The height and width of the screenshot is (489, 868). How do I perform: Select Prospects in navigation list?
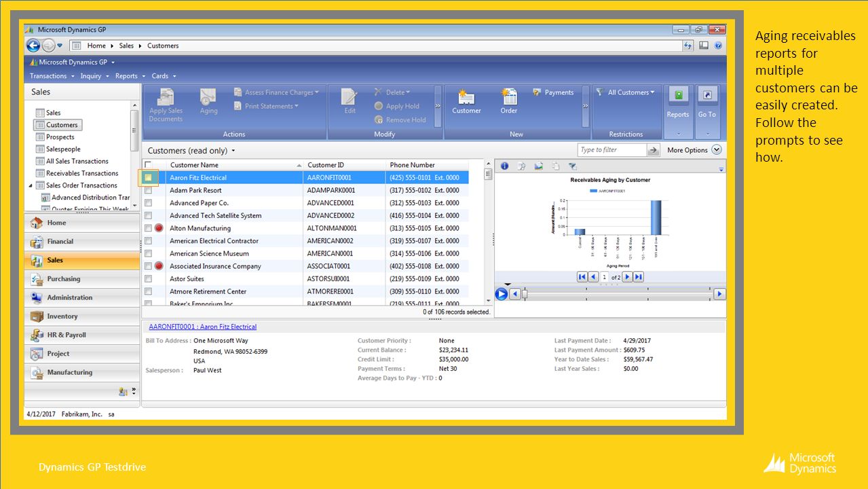coord(60,137)
